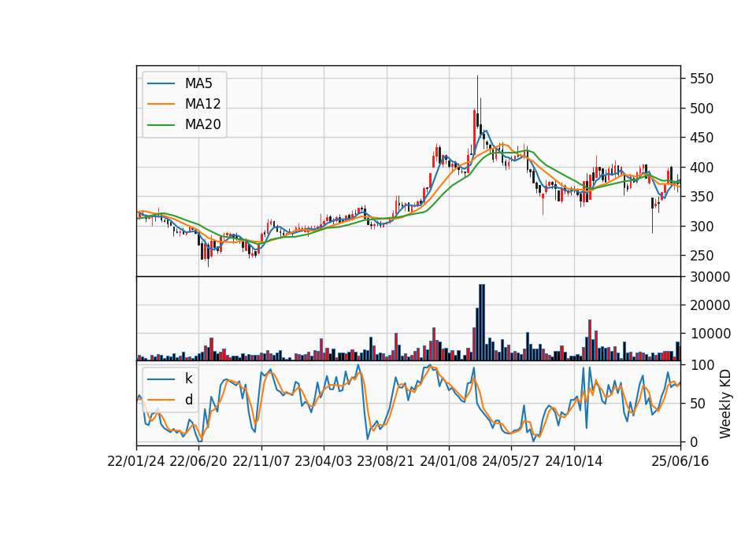Click the 23/04/03 date label
756x543 pixels.
pyautogui.click(x=324, y=462)
